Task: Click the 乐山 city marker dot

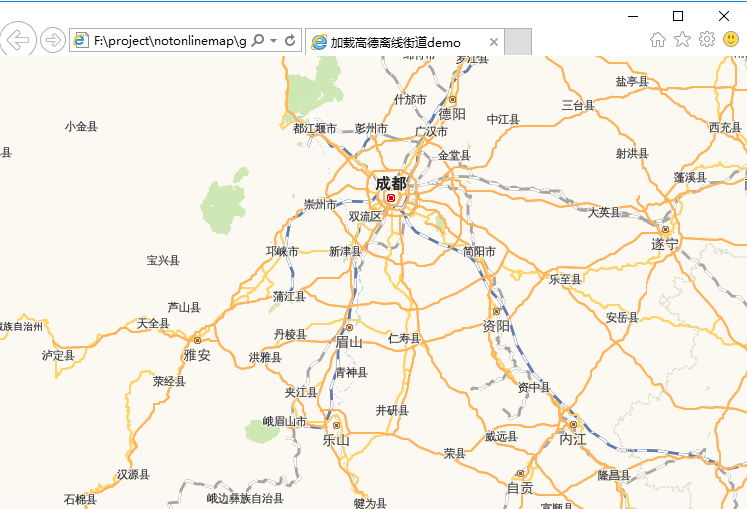Action: click(x=336, y=425)
